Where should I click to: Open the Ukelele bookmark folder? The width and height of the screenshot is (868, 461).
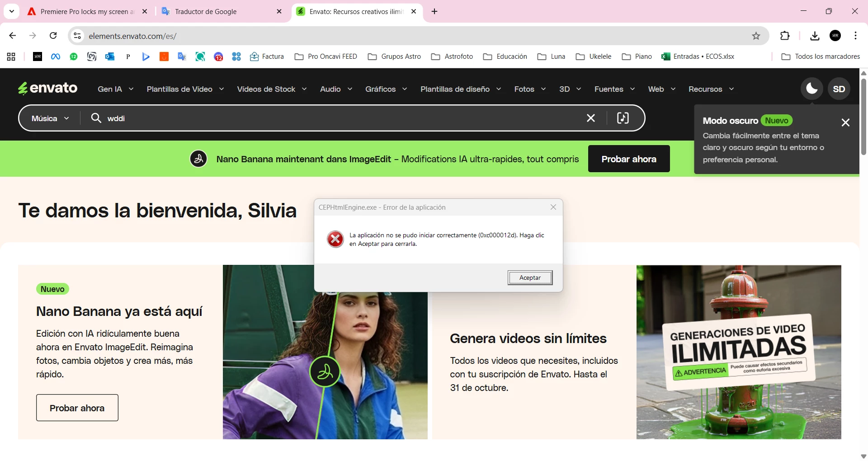[593, 56]
